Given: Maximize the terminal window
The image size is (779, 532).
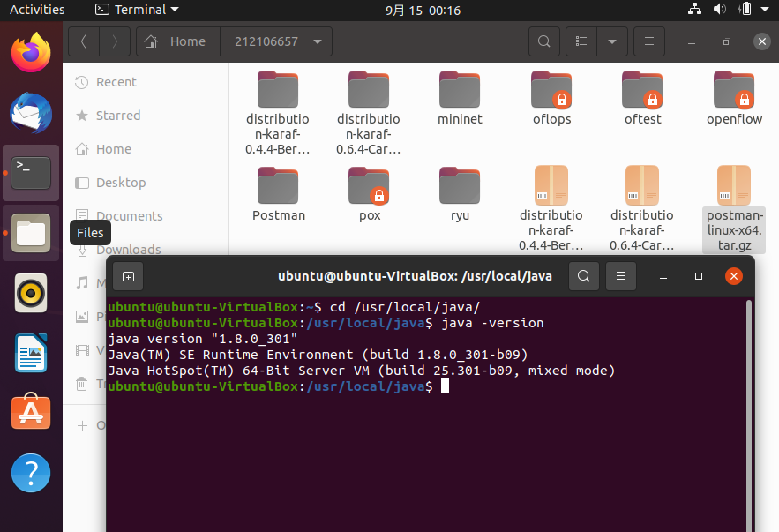Looking at the screenshot, I should 699,275.
